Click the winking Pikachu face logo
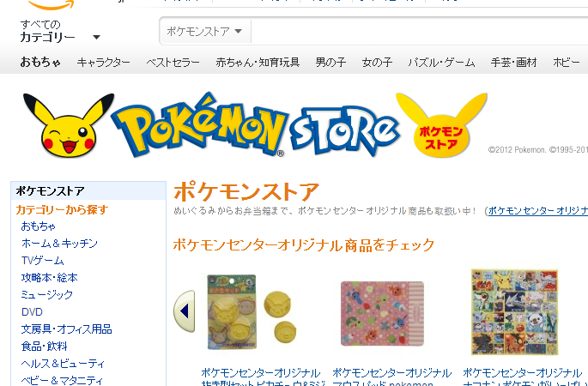This screenshot has height=386, width=588. pyautogui.click(x=69, y=125)
